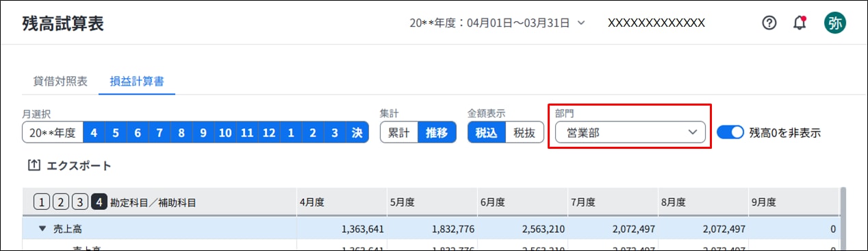Choose 累計 aggregation mode
This screenshot has height=251, width=868.
click(399, 132)
